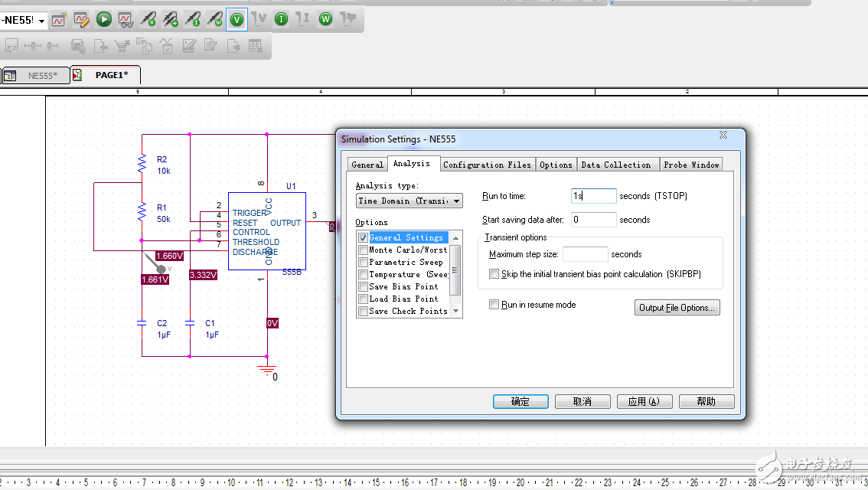
Task: Enable Run in resume mode checkbox
Action: click(x=494, y=305)
